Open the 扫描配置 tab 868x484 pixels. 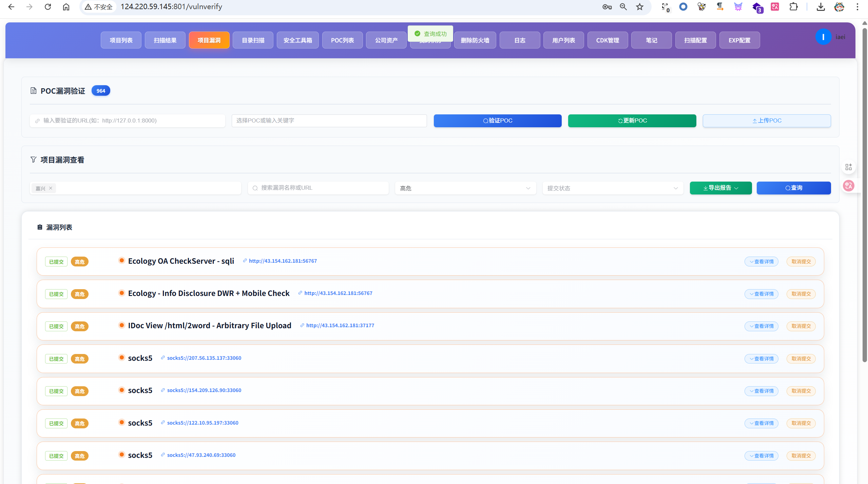coord(696,40)
